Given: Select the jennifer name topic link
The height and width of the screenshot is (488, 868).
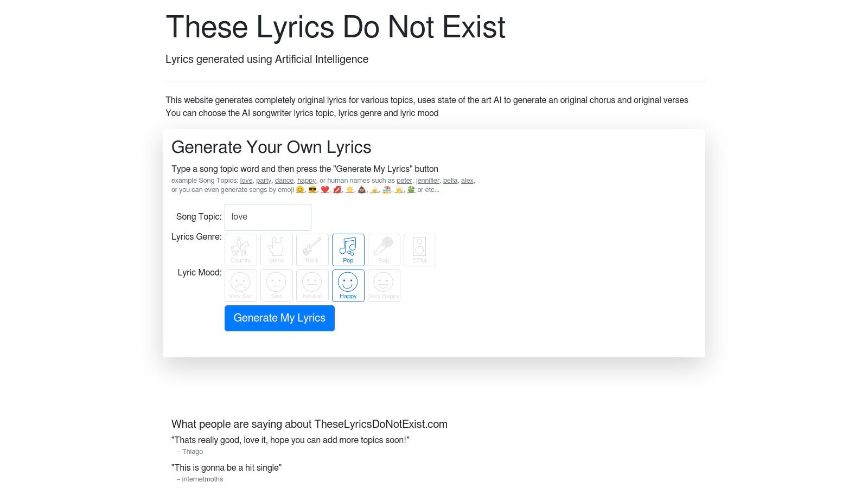Looking at the screenshot, I should pos(427,180).
